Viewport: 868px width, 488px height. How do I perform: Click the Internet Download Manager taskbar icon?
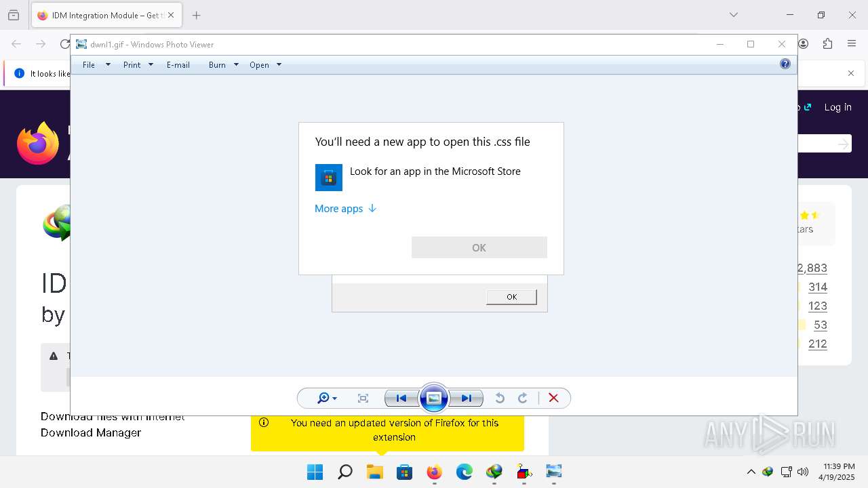tap(494, 472)
